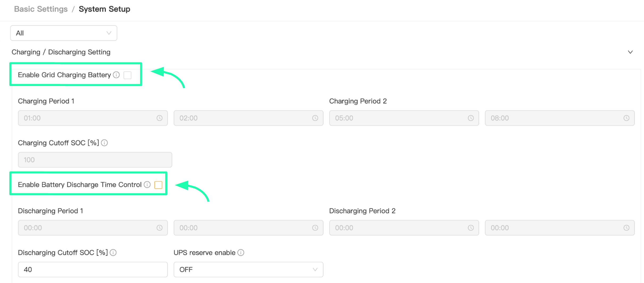Click info icon beside UPS reserve enable
The height and width of the screenshot is (283, 644).
point(241,252)
